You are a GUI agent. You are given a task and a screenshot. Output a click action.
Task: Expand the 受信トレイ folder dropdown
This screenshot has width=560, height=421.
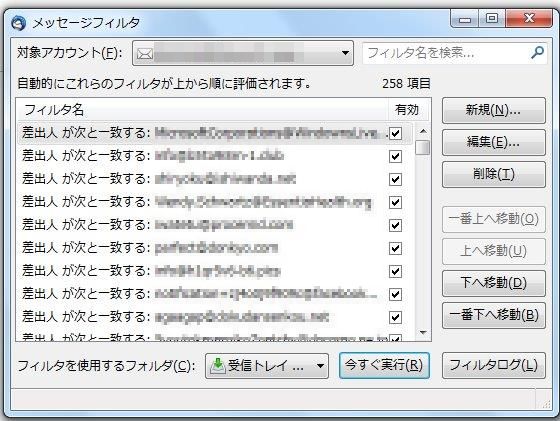[x=267, y=366]
